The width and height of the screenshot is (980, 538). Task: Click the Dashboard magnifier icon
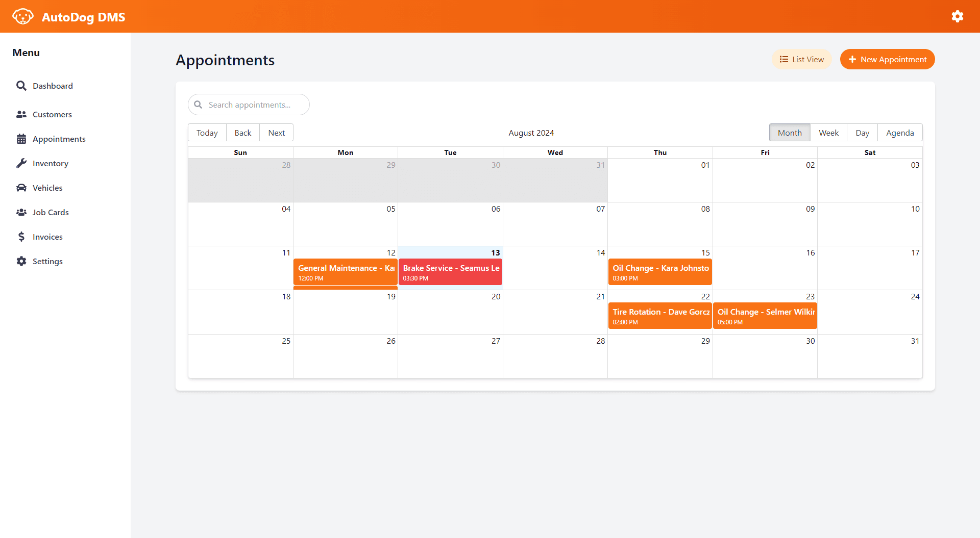tap(21, 86)
